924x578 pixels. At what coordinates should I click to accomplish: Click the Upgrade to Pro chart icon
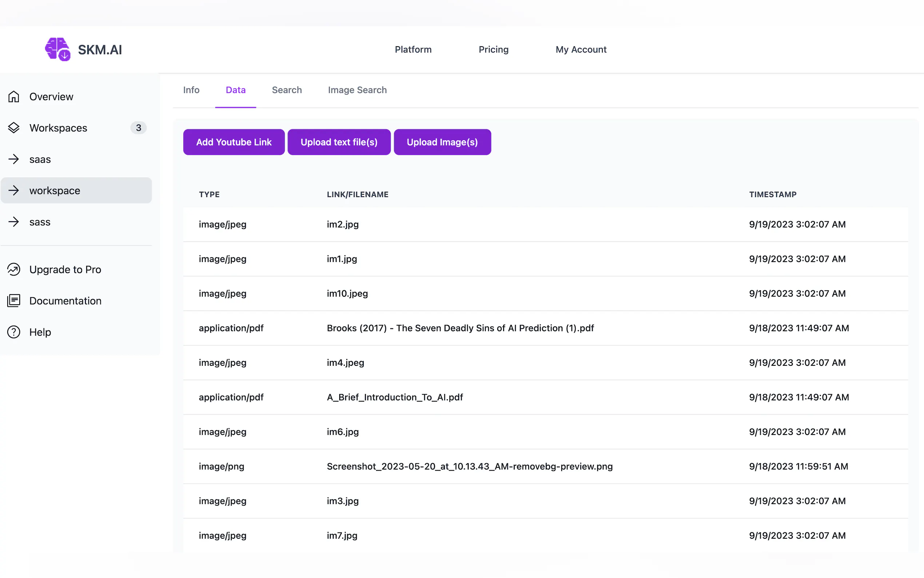pos(14,269)
